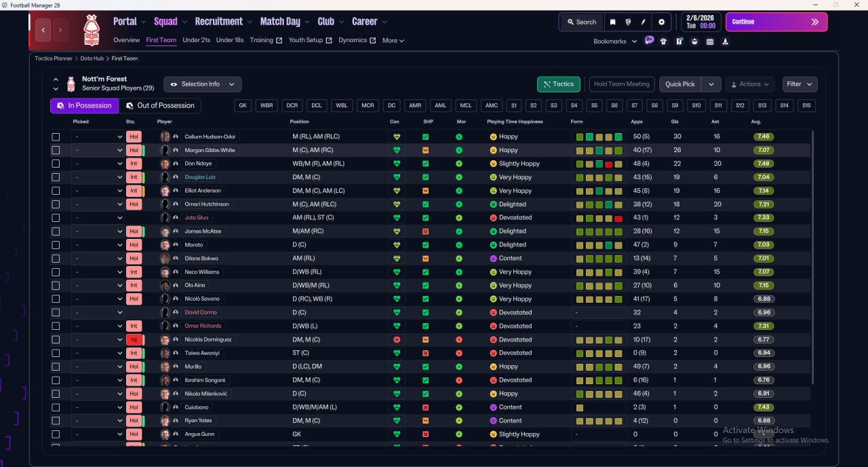Switch to the Under 21s tab

[196, 40]
